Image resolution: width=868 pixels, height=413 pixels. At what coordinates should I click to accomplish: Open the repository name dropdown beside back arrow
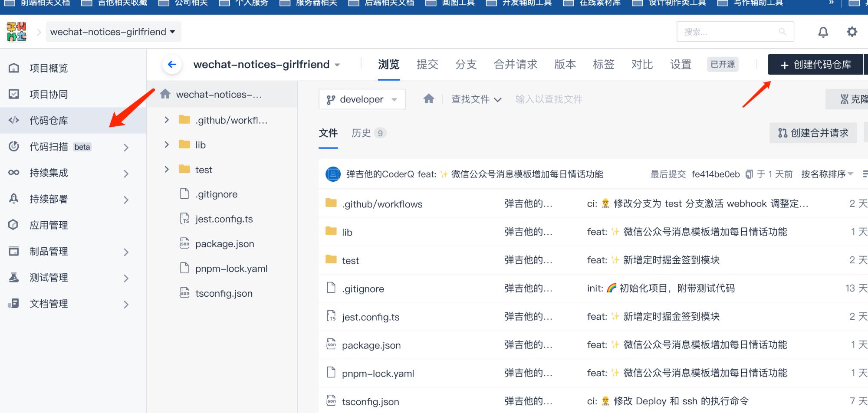tap(337, 65)
